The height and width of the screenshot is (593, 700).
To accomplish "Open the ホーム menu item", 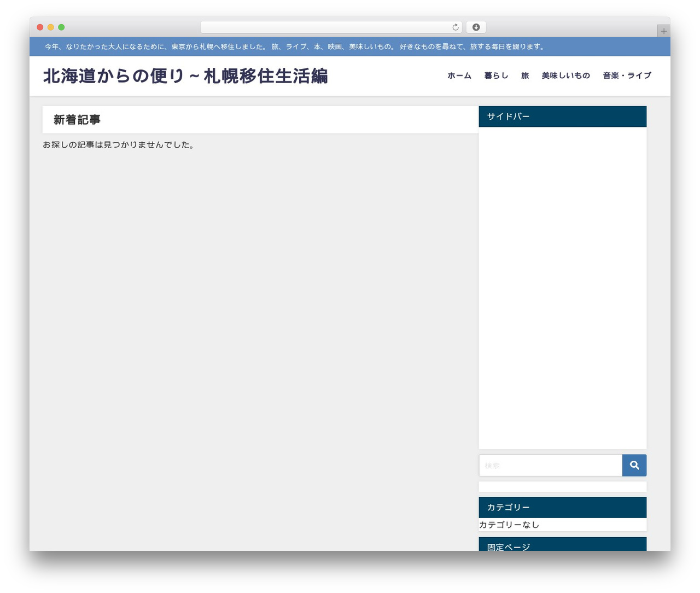I will click(459, 75).
